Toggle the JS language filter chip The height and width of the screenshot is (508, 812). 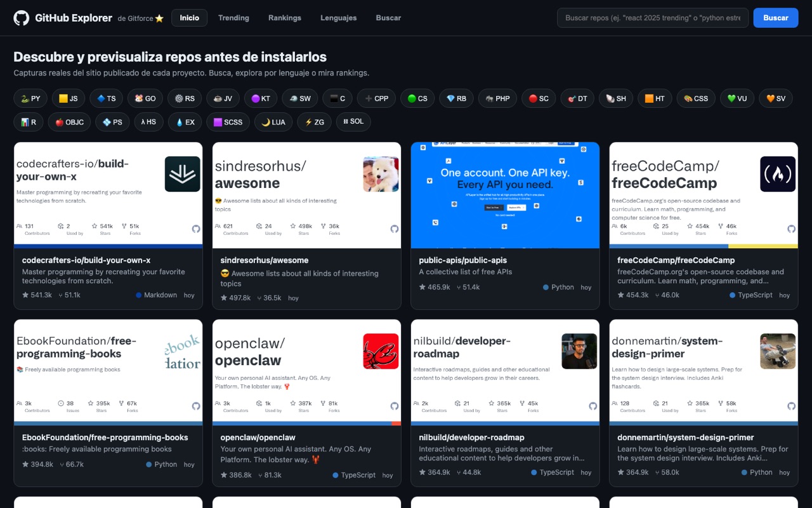tap(69, 98)
